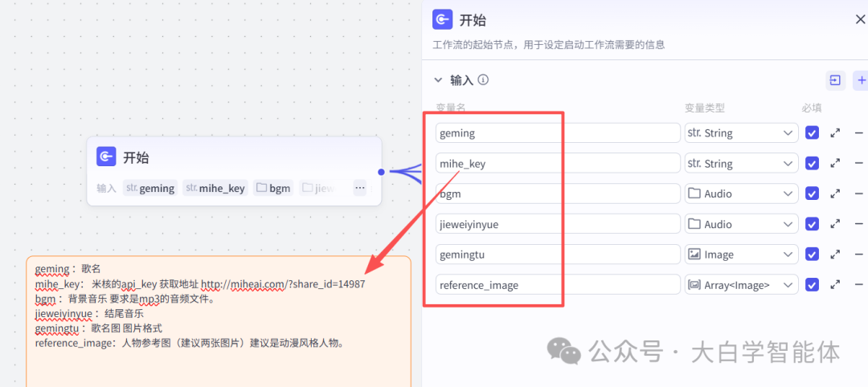Click the panel description text about 起始节点
The width and height of the screenshot is (868, 387).
click(x=549, y=45)
